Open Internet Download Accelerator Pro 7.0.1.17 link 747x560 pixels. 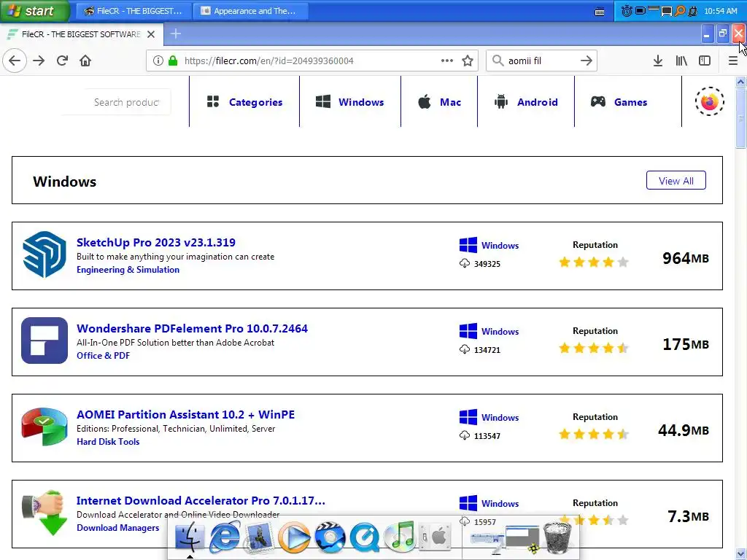pos(201,501)
